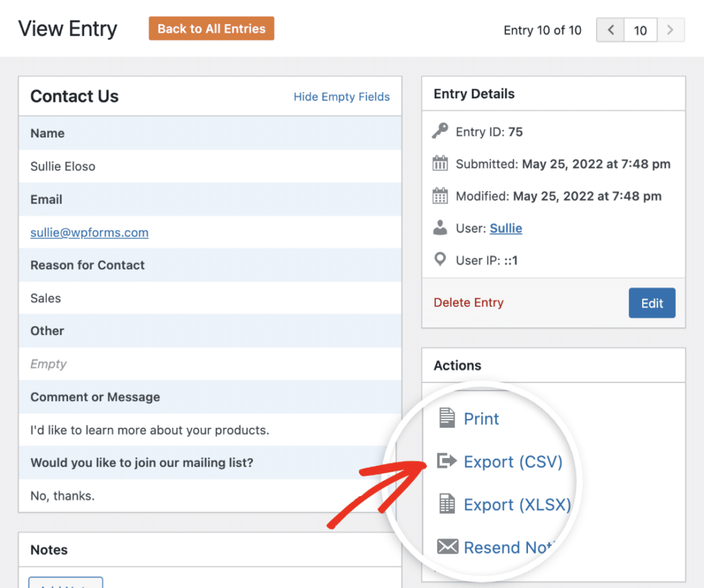Go to the next entry arrow

pos(671,30)
